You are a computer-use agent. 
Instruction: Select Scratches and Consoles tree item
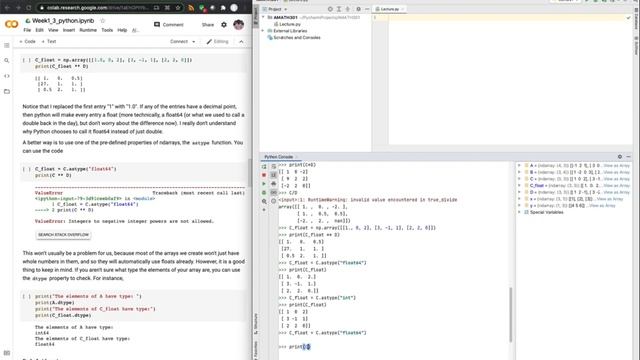pyautogui.click(x=294, y=38)
